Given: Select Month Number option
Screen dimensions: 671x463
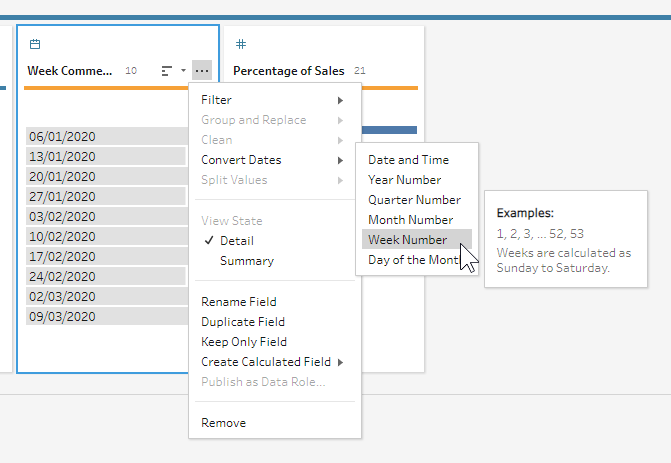Looking at the screenshot, I should (409, 220).
